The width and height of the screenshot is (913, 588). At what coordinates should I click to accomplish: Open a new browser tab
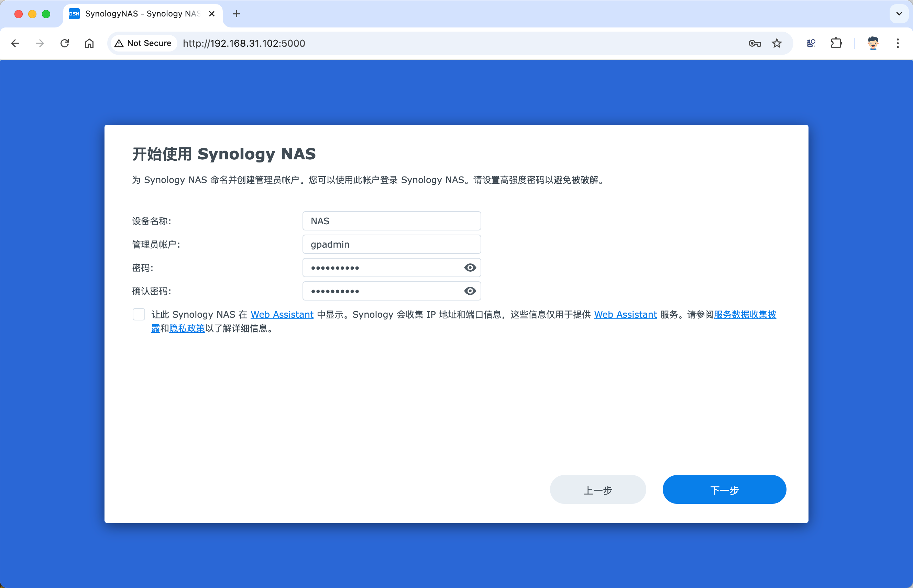click(236, 14)
